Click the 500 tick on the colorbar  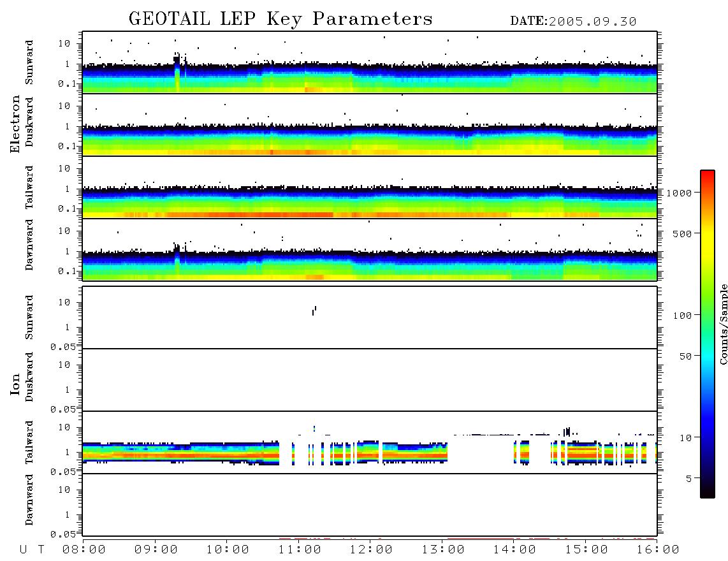point(682,233)
